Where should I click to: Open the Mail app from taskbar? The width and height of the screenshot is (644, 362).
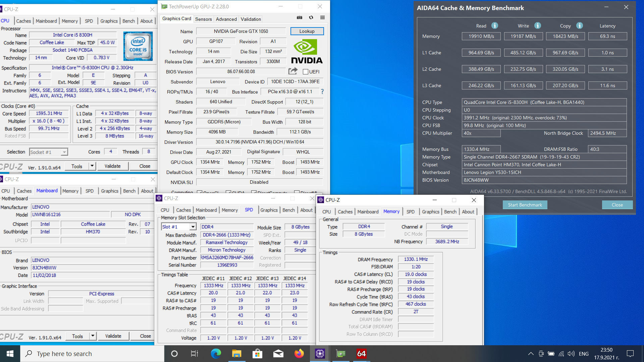point(278,354)
